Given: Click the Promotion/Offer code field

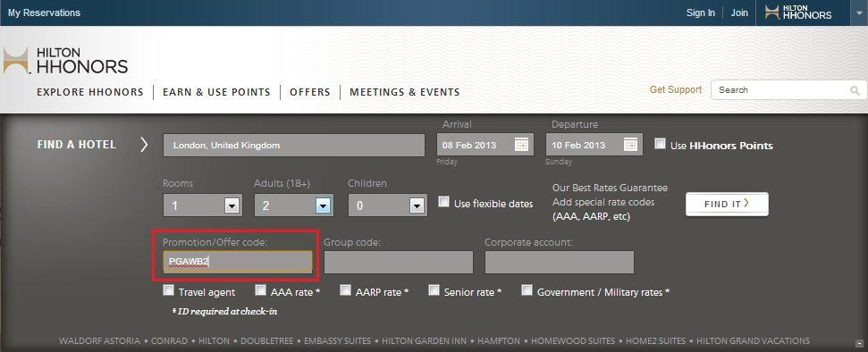Looking at the screenshot, I should point(238,262).
